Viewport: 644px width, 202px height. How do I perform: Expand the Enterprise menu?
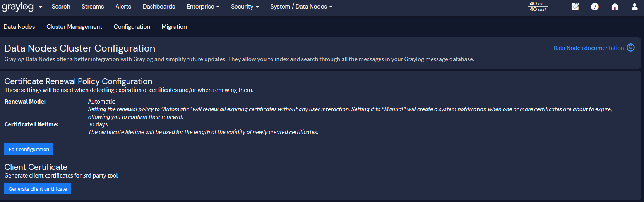203,7
